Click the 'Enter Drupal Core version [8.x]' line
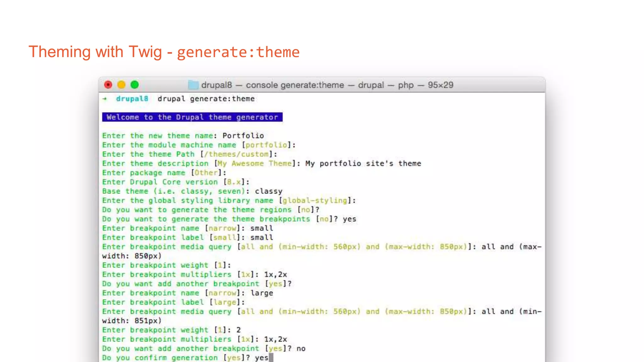 point(176,182)
